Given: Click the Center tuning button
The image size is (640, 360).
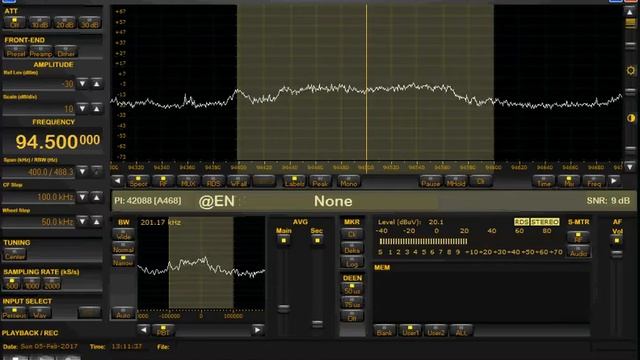Looking at the screenshot, I should point(15,255).
